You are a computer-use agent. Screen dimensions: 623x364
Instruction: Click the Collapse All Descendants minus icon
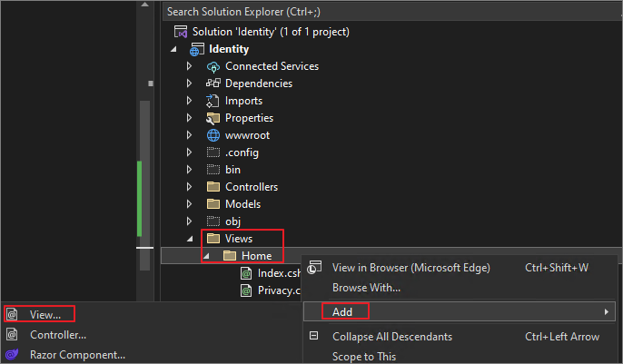point(314,336)
